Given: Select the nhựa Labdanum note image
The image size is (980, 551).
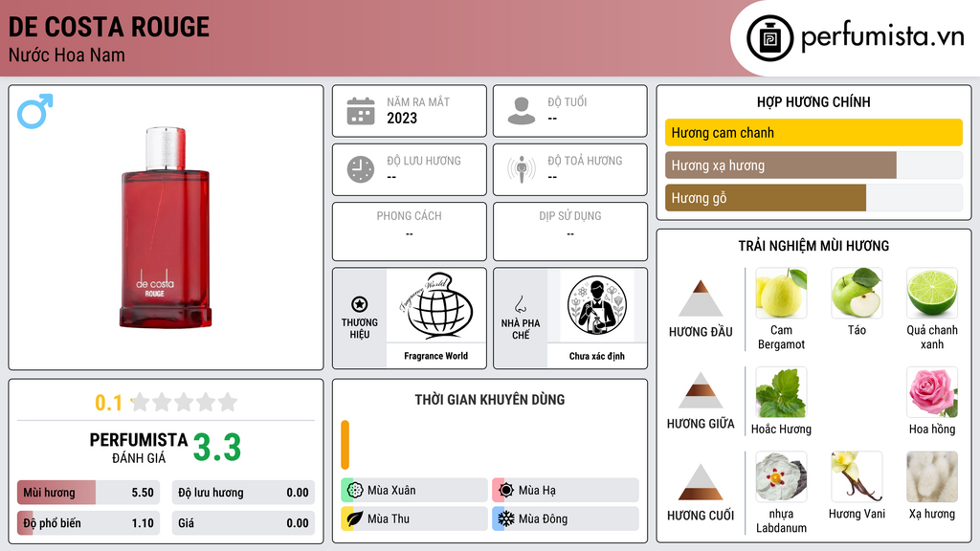Looking at the screenshot, I should click(x=781, y=477).
